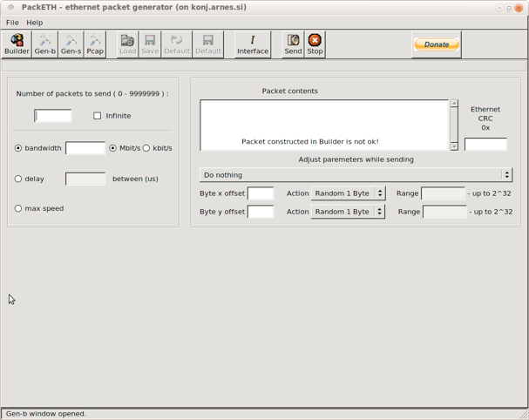Click the packet contents scrollbar down arrow

(454, 146)
